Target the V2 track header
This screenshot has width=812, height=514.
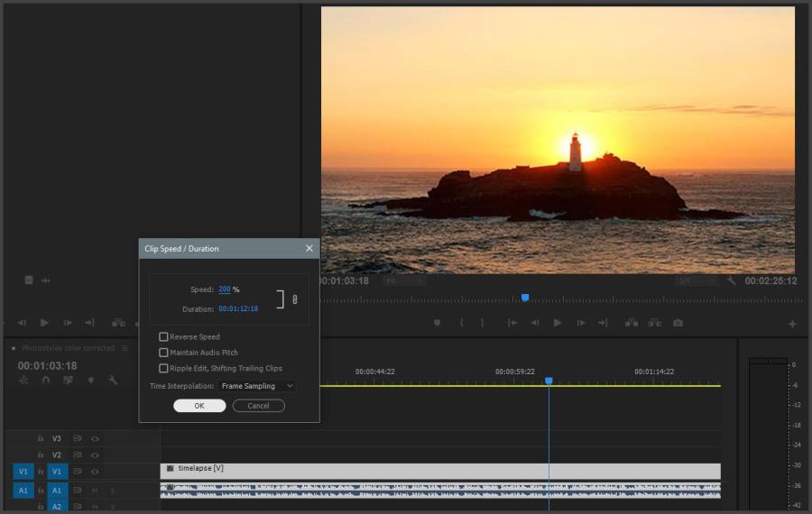coord(57,455)
